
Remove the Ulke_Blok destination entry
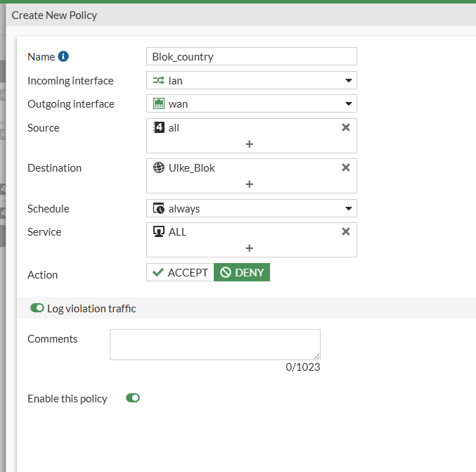(346, 167)
